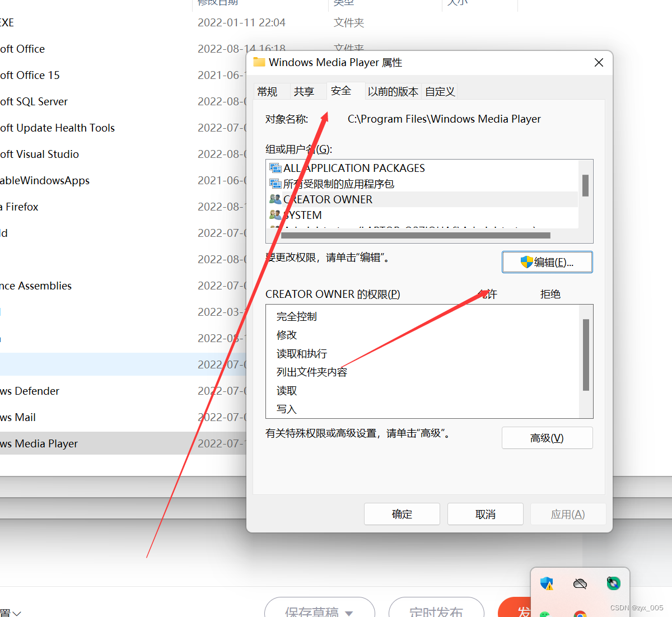Select the 'oft Visual Studio' folder row
The width and height of the screenshot is (672, 617).
tap(123, 154)
